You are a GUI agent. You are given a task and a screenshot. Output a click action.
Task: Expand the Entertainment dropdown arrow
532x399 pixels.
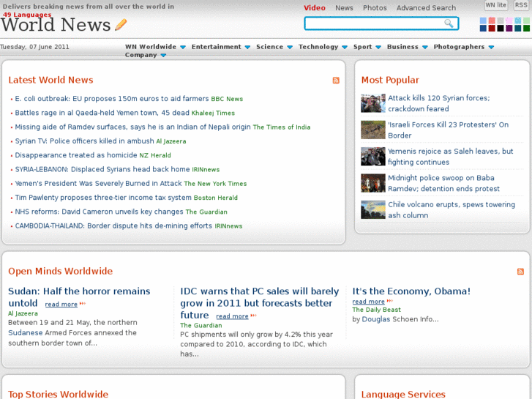coord(247,47)
